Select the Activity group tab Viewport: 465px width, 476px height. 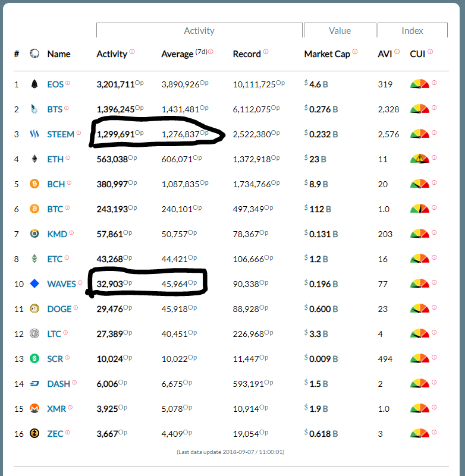pyautogui.click(x=199, y=30)
